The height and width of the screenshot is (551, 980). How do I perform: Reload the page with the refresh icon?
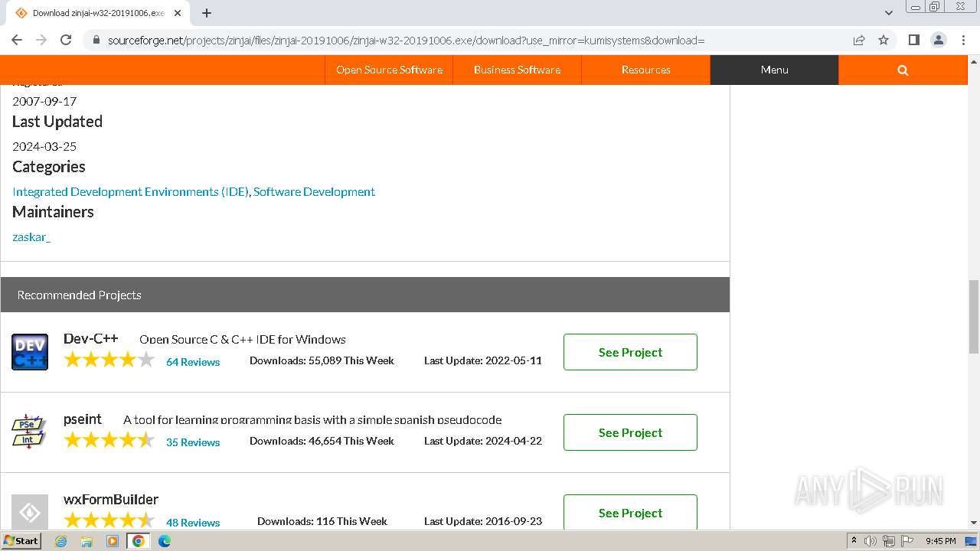coord(66,40)
